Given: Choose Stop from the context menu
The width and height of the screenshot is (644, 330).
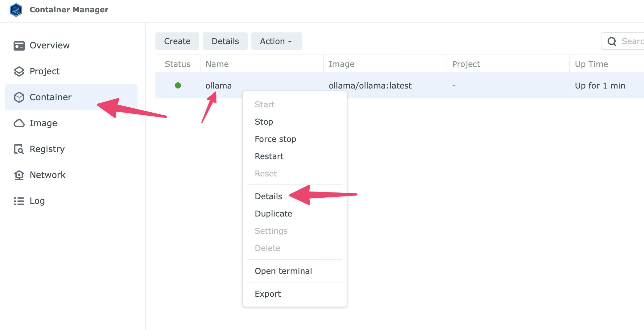Looking at the screenshot, I should 264,122.
